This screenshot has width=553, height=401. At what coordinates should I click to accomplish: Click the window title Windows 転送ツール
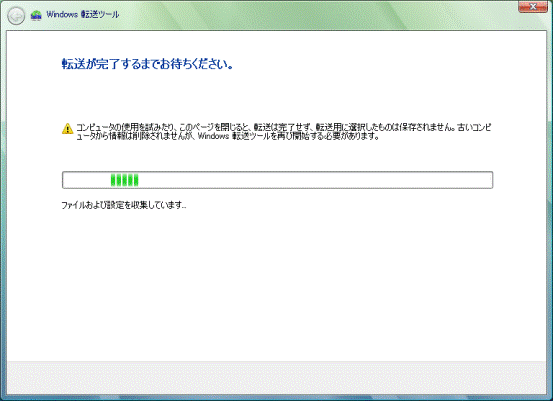[x=83, y=14]
